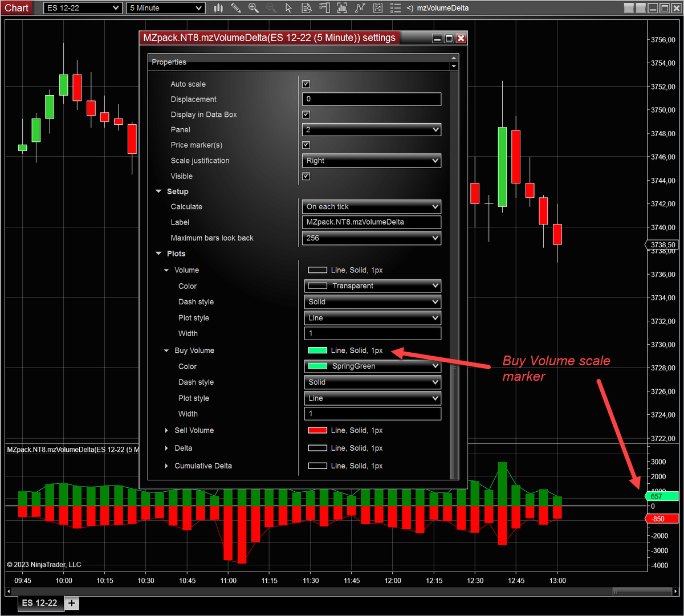Open the icon left of the list icon
The width and height of the screenshot is (684, 616).
[x=377, y=8]
